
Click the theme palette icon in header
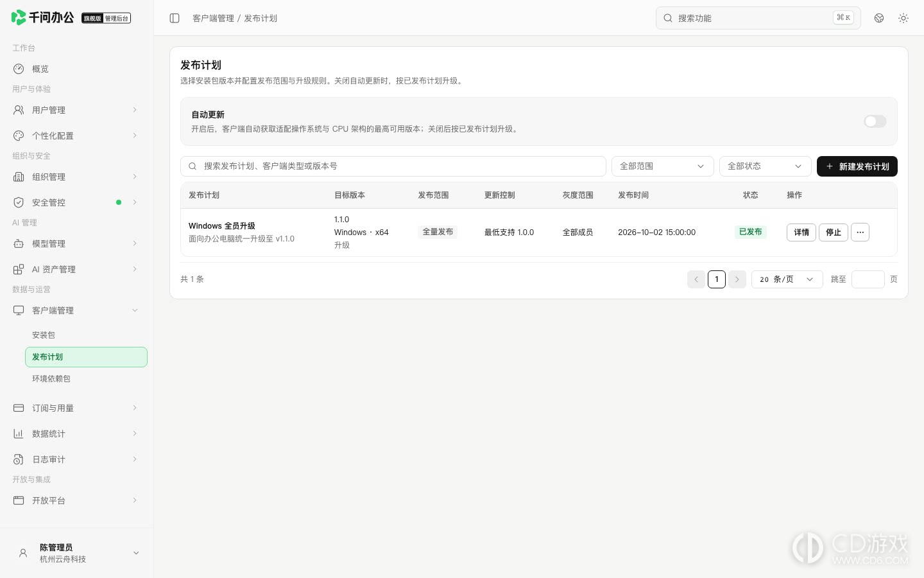tap(879, 18)
